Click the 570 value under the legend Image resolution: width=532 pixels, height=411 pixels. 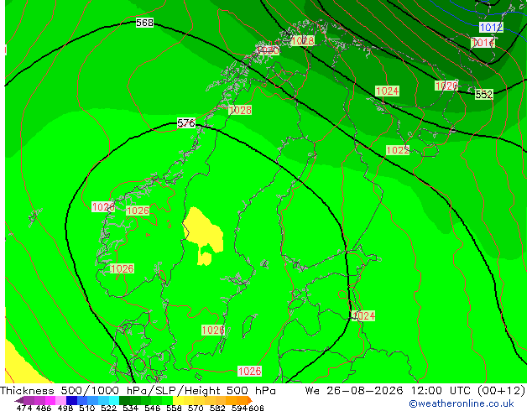pos(196,408)
